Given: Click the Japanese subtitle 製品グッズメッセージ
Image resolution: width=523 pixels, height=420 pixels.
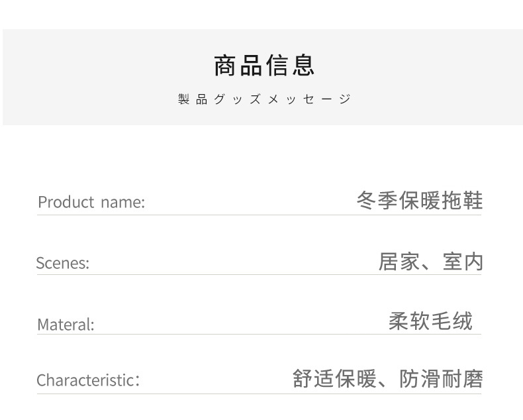Looking at the screenshot, I should [264, 99].
